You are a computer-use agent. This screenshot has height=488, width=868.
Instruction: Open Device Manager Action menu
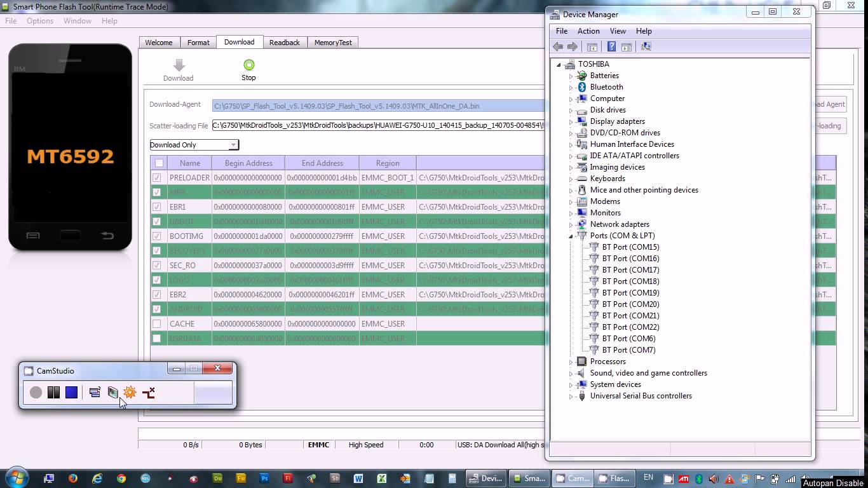(588, 31)
